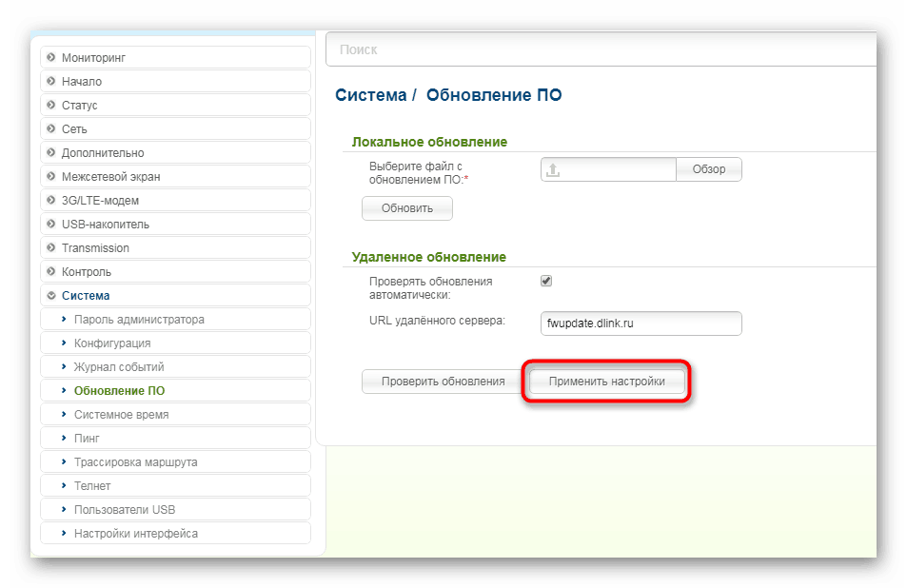Viewport: 907px width, 588px height.
Task: Open the 3G/LTE-модем menu item
Action: 175,200
